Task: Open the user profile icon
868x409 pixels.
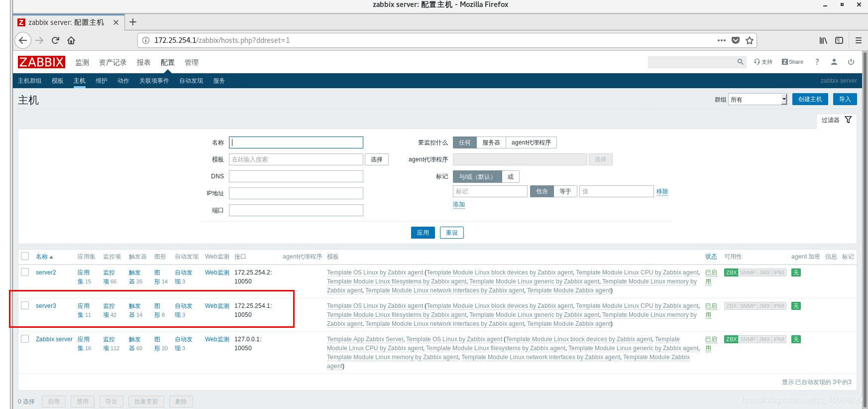Action: tap(834, 62)
